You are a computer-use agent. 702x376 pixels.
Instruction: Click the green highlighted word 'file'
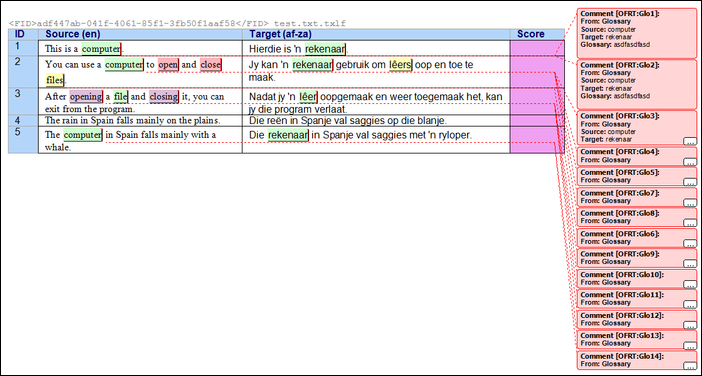(x=120, y=97)
